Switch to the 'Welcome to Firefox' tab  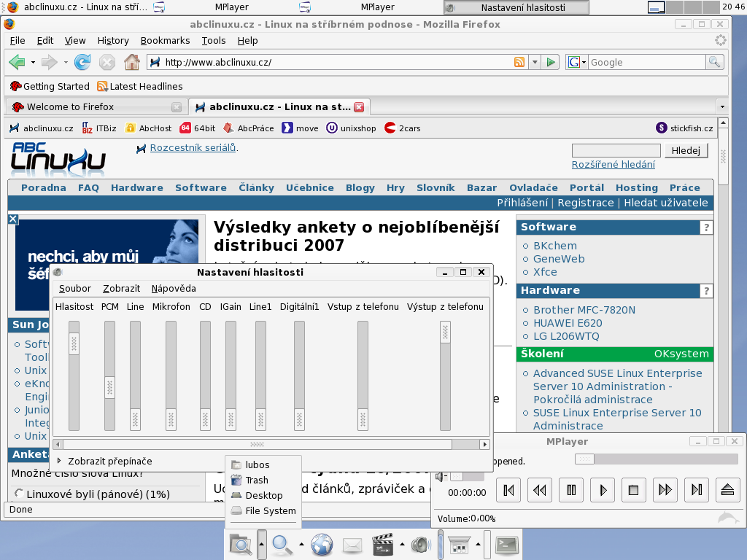97,106
